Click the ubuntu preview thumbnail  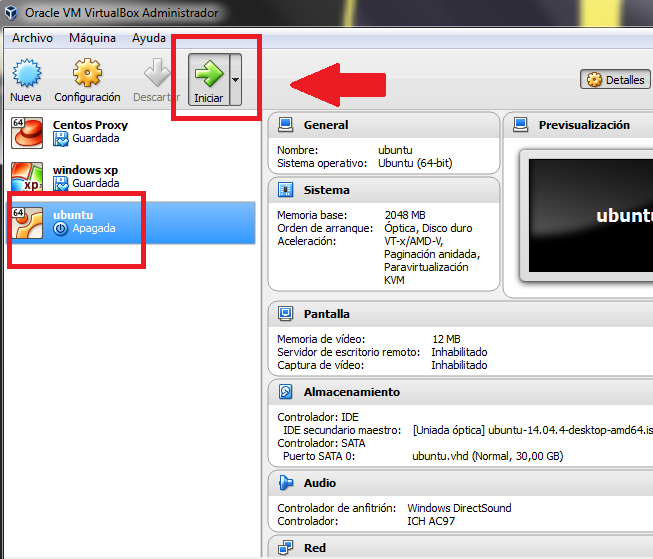click(591, 215)
